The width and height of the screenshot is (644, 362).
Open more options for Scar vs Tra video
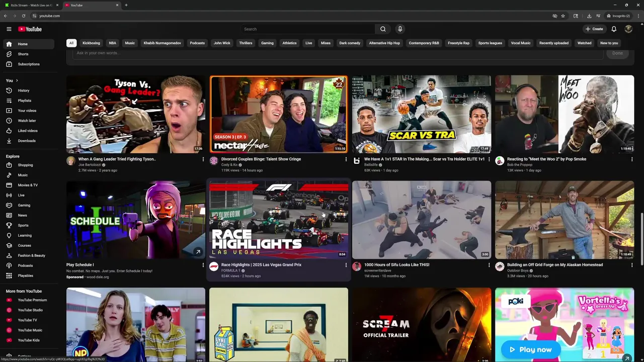tap(489, 159)
